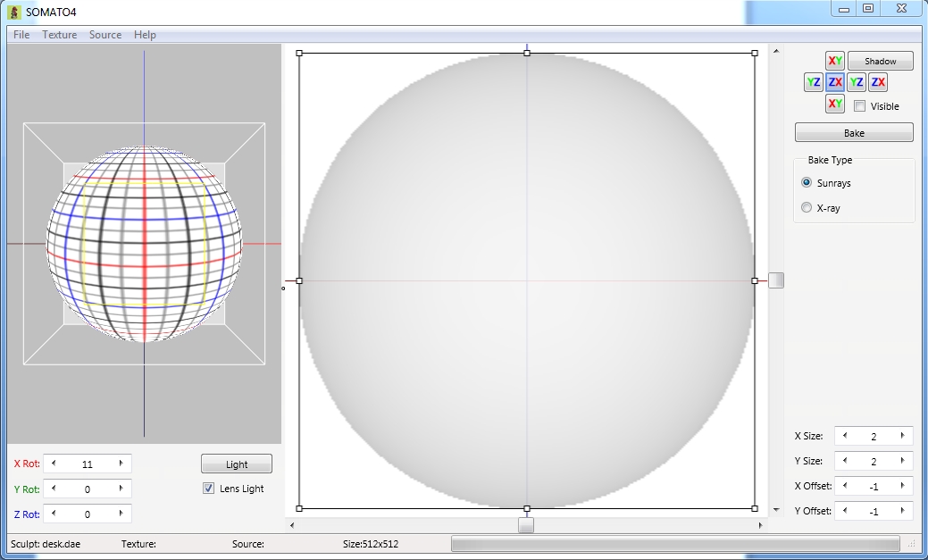
Task: Disable the Lens Light checkbox
Action: coord(209,489)
